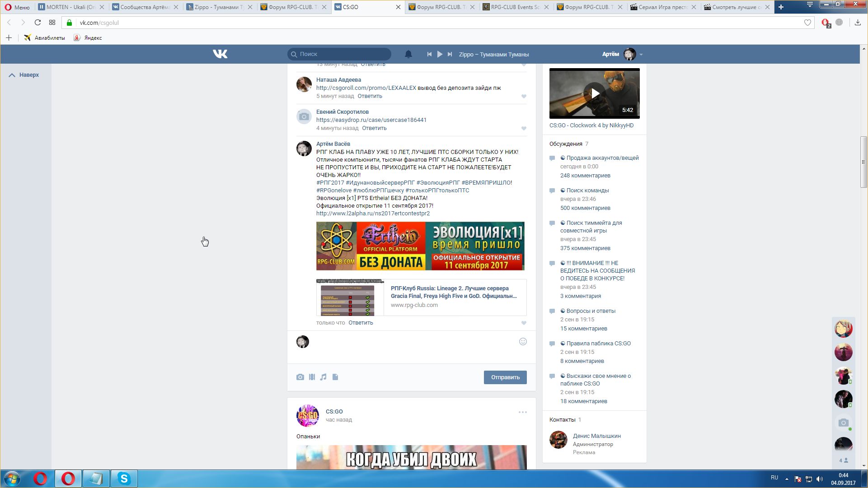Image resolution: width=868 pixels, height=488 pixels.
Task: Like Евений Скоротилов's comment
Action: [x=524, y=128]
